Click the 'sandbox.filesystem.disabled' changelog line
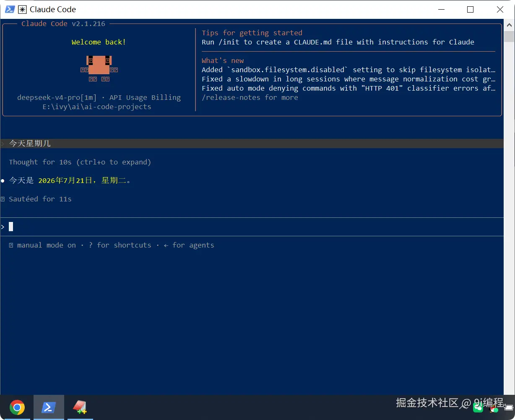This screenshot has width=515, height=420. tap(349, 70)
